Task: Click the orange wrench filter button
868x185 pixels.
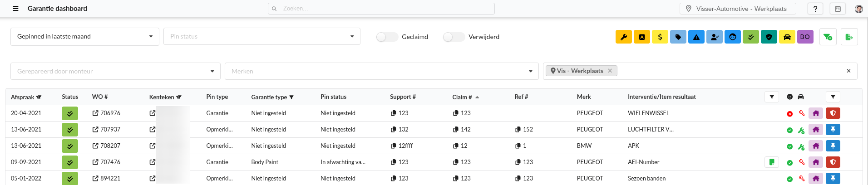Action: pos(623,37)
